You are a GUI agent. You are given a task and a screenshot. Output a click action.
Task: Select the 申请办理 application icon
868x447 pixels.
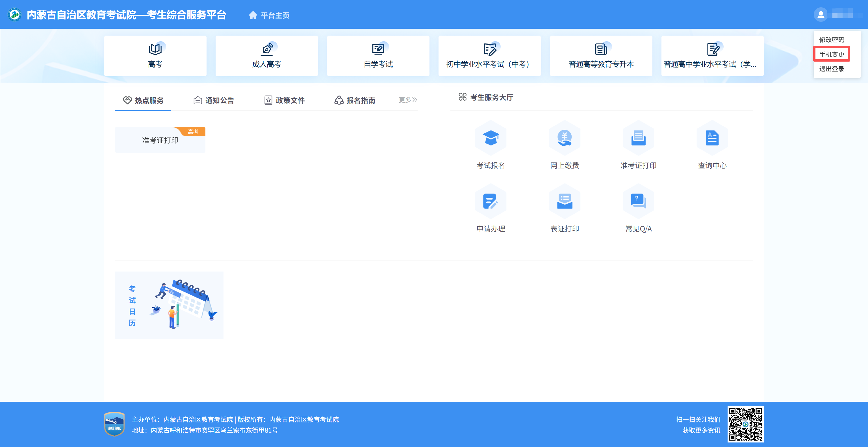click(x=491, y=208)
